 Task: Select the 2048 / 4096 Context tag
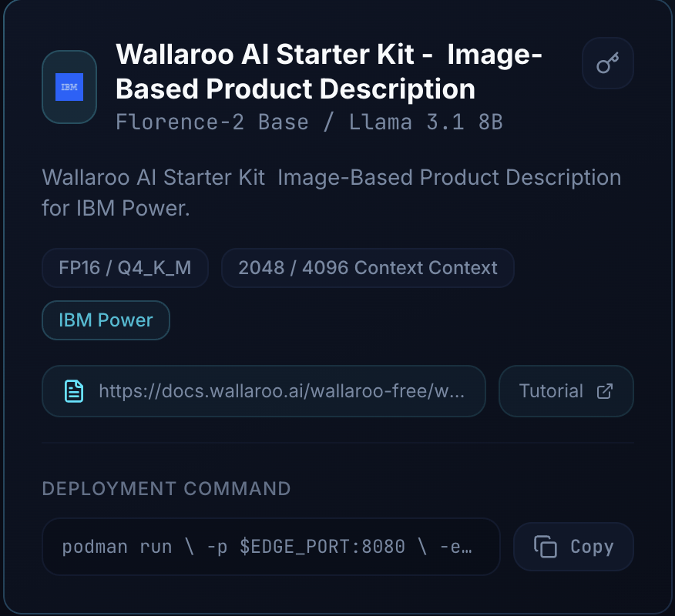368,268
